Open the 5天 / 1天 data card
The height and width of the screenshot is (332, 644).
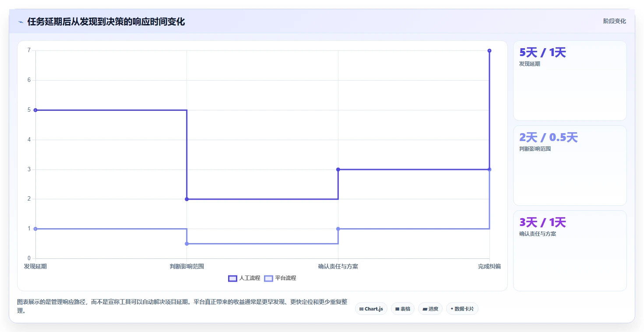570,81
